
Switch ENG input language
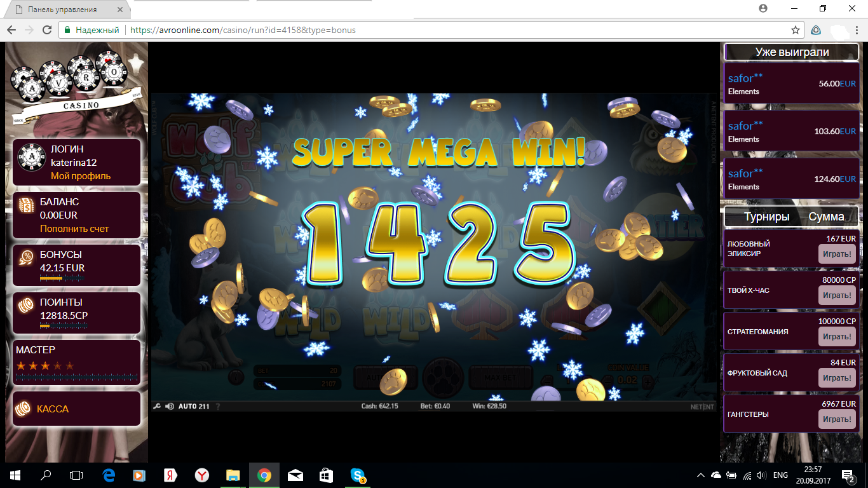780,475
